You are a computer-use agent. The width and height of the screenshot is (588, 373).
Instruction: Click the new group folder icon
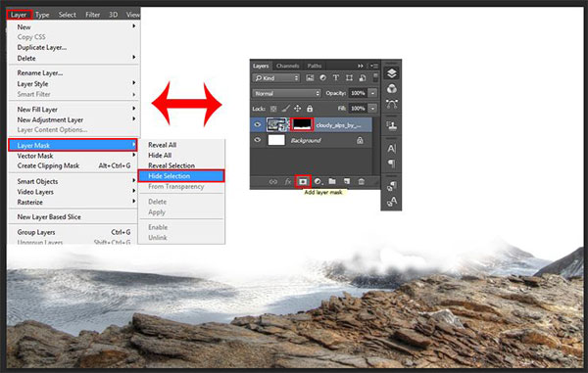(332, 181)
